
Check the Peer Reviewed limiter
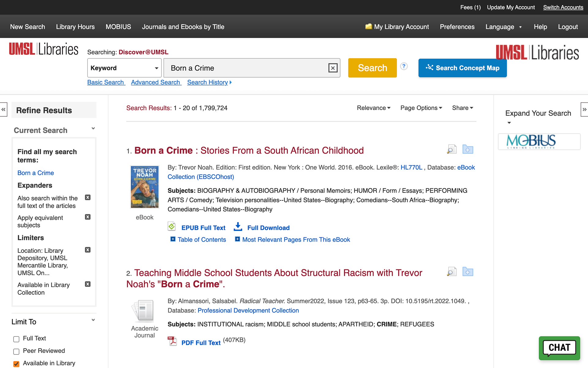click(x=17, y=351)
